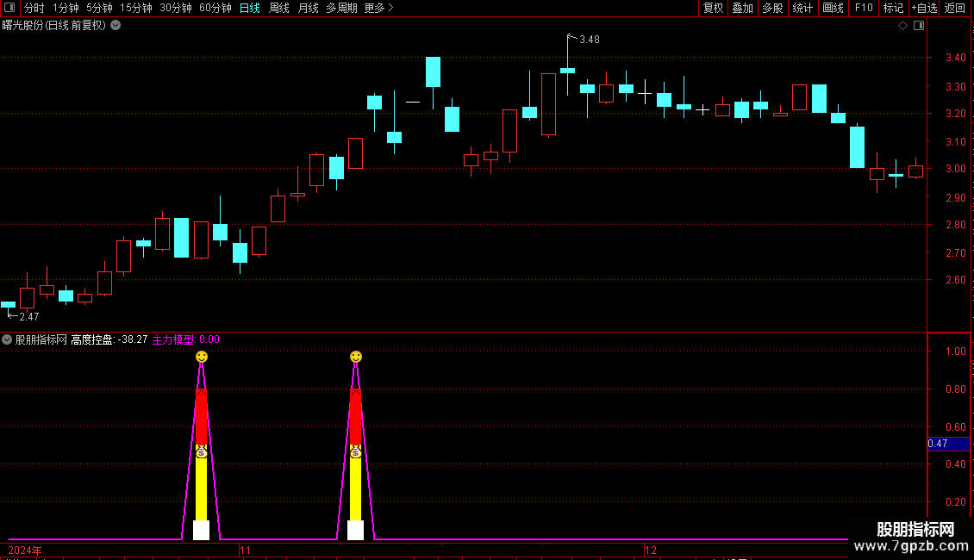
Task: Open the F10 company info
Action: [864, 8]
